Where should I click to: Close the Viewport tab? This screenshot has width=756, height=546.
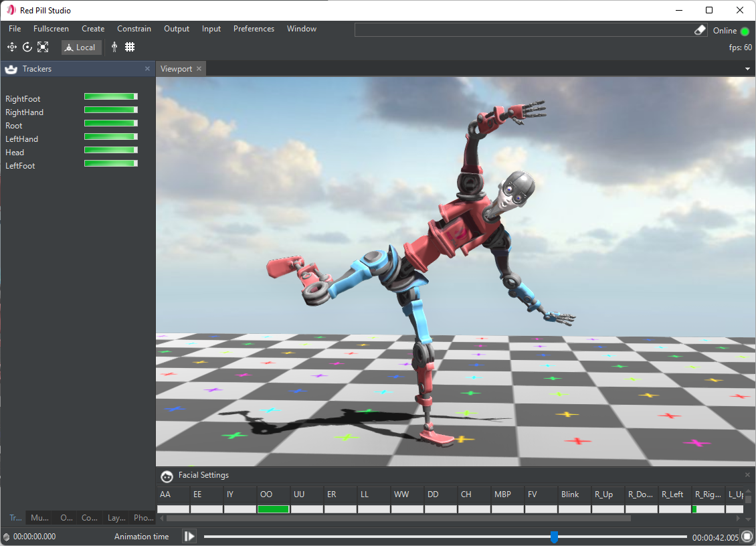click(x=199, y=69)
